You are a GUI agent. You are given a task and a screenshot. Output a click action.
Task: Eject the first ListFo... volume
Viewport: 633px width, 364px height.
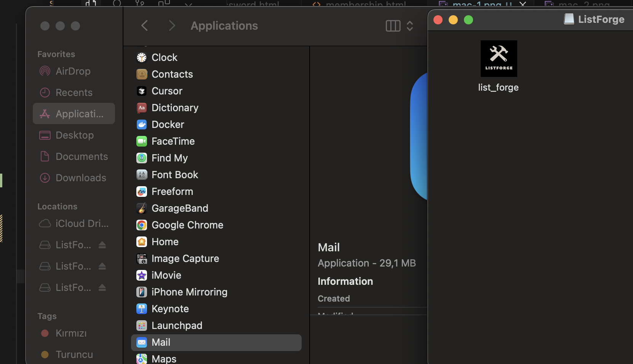[102, 245]
